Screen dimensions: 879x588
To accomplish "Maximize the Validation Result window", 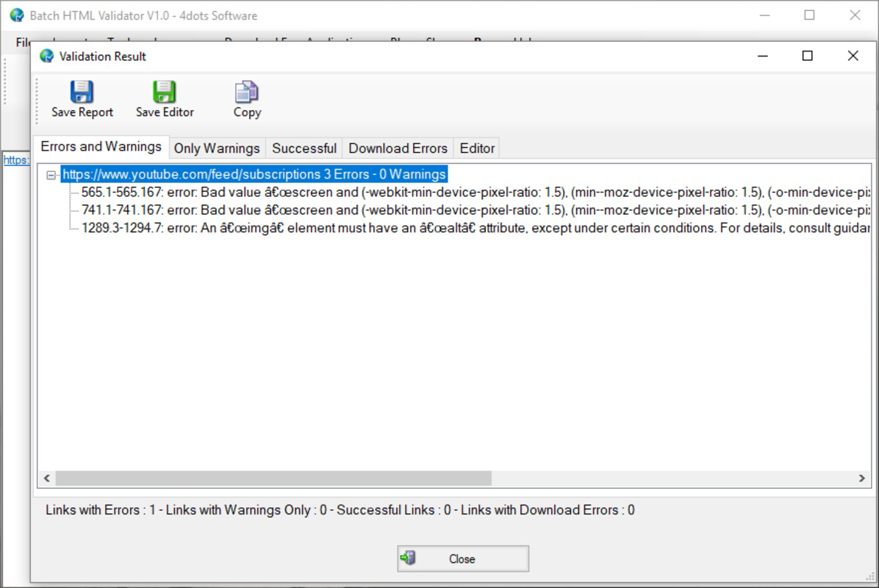I will tap(807, 56).
